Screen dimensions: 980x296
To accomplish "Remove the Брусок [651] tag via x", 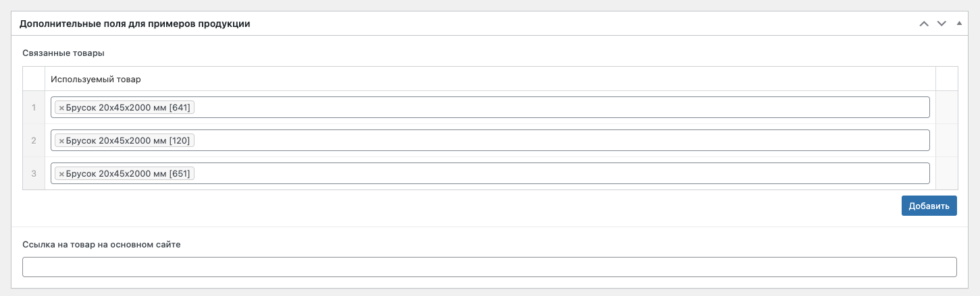I will (61, 174).
